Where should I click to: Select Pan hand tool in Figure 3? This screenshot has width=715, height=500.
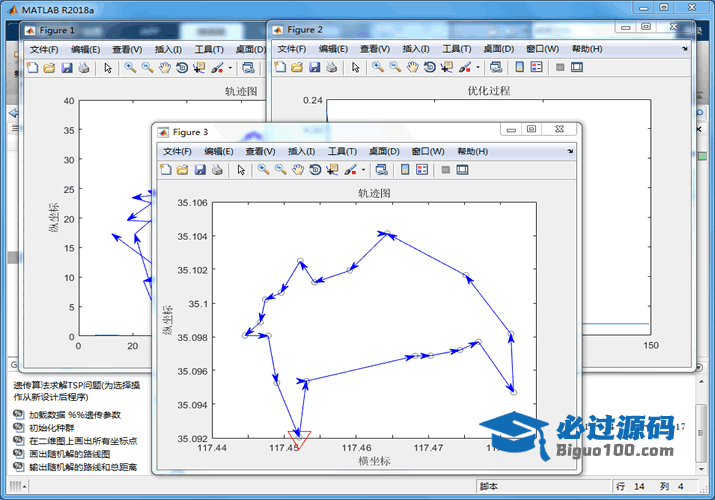[298, 170]
